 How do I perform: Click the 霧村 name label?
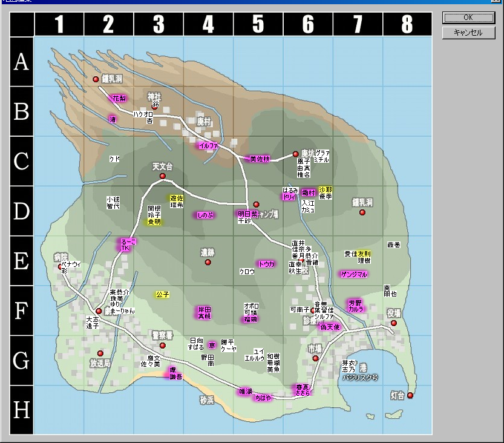[309, 192]
